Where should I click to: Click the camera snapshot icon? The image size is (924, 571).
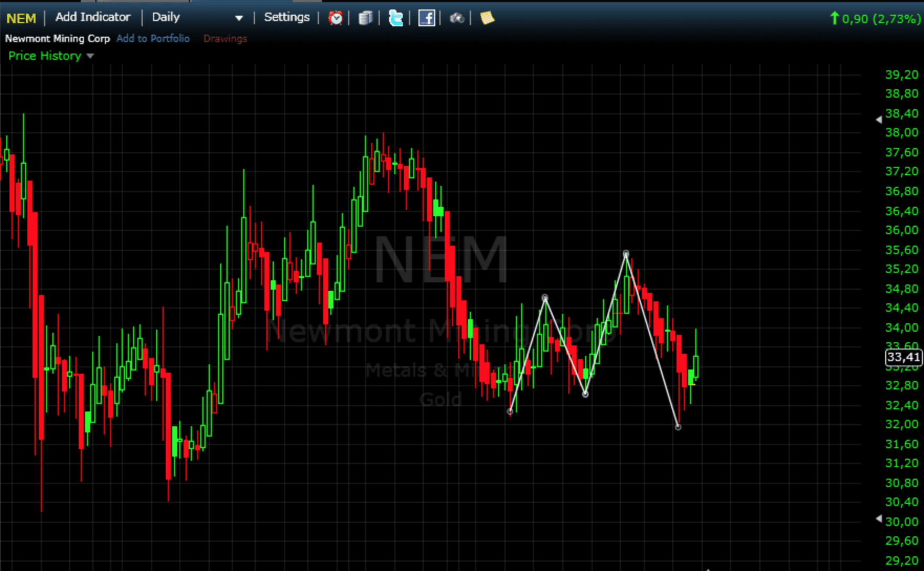pos(457,18)
